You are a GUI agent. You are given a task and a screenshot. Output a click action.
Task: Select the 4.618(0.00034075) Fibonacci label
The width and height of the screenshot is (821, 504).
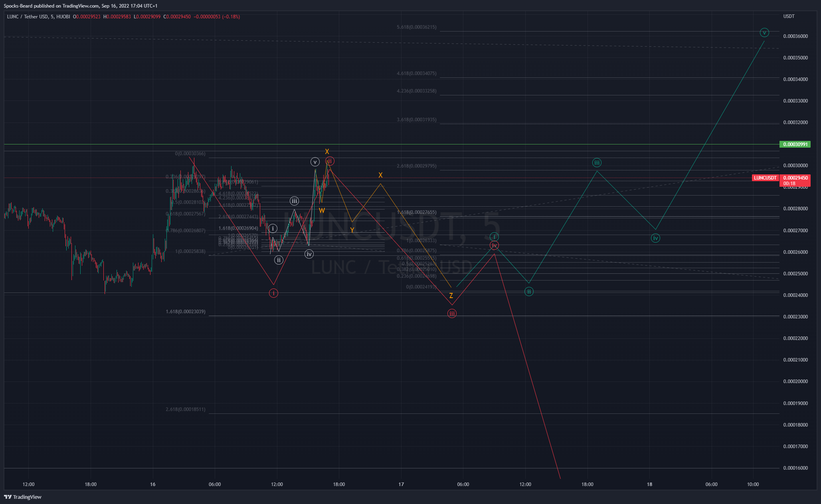(417, 73)
